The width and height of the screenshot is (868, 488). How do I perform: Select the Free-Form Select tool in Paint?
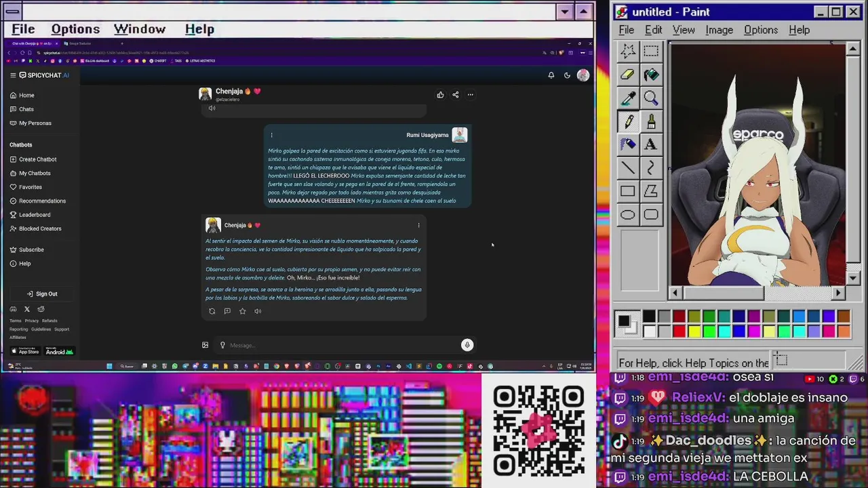(x=628, y=51)
